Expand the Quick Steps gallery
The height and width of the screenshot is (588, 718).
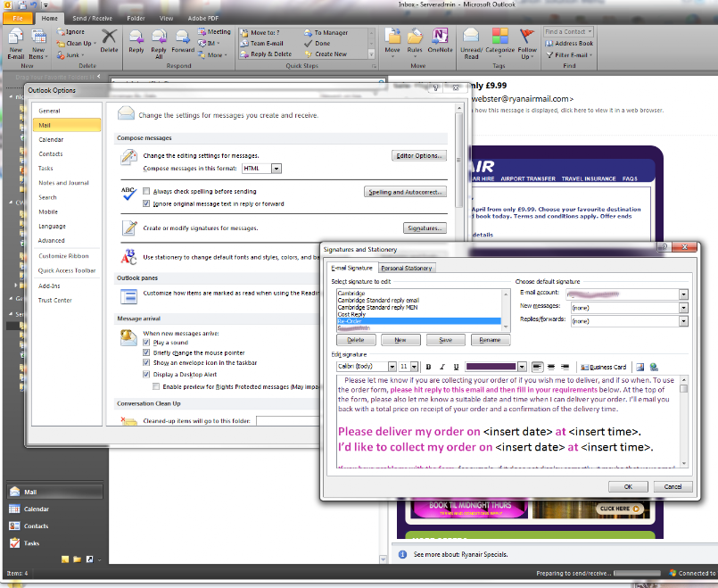click(x=371, y=54)
